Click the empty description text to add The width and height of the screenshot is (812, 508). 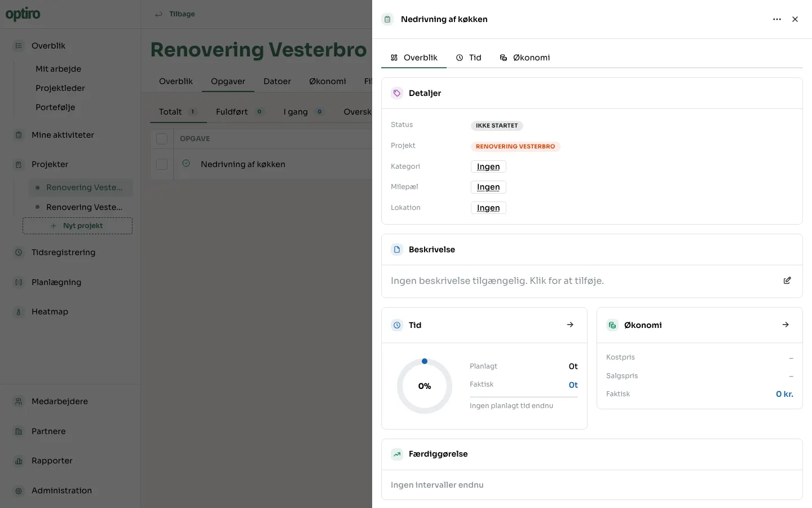click(x=497, y=281)
